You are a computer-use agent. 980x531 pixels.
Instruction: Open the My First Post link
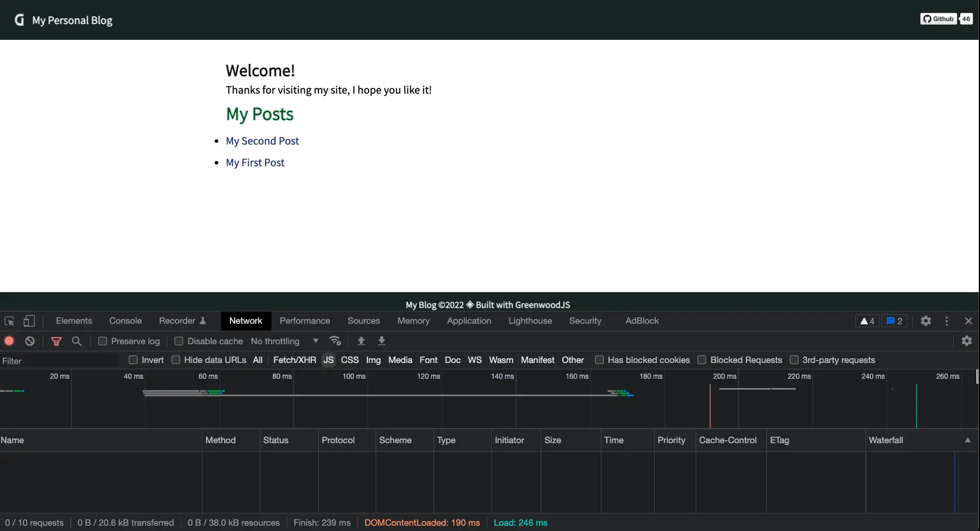click(255, 163)
